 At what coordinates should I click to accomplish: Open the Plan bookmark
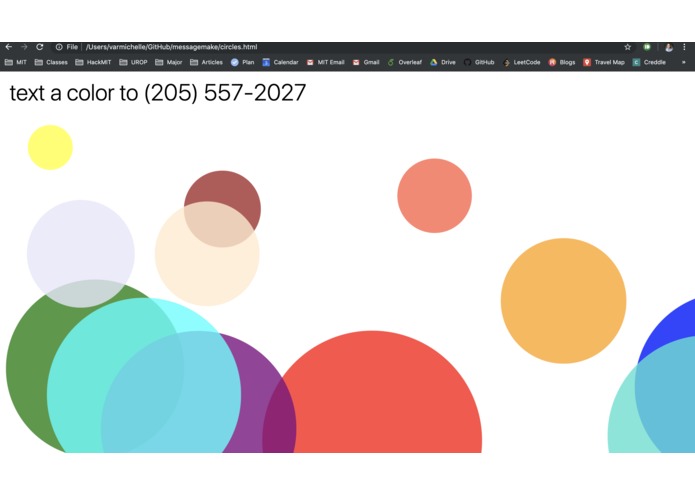pyautogui.click(x=242, y=62)
